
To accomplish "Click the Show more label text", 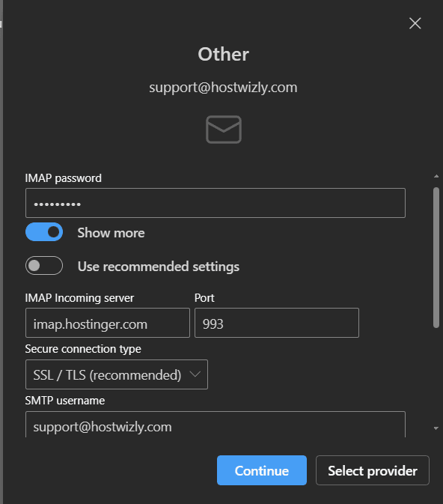I will (111, 233).
